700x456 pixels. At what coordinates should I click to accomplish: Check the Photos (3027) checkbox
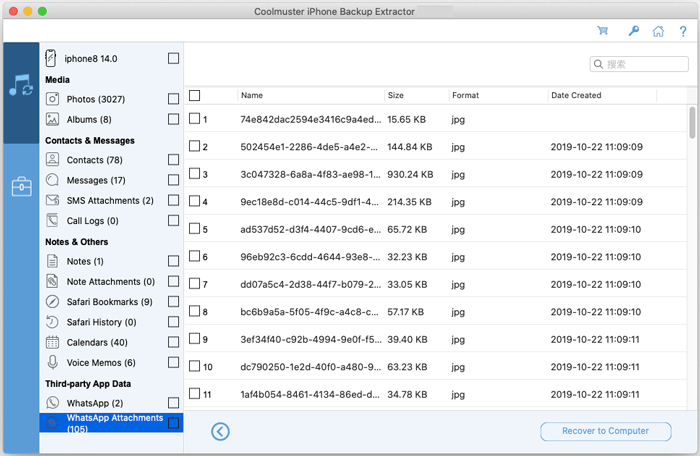click(174, 99)
